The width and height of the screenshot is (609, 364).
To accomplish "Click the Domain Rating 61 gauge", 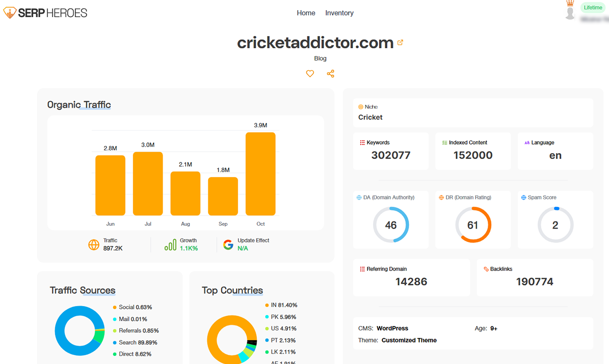I will (473, 225).
